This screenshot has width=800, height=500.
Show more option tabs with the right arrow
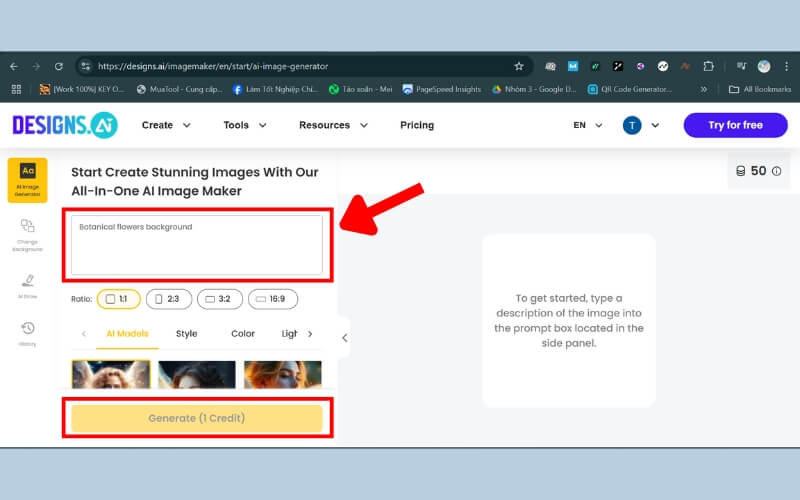[x=310, y=334]
